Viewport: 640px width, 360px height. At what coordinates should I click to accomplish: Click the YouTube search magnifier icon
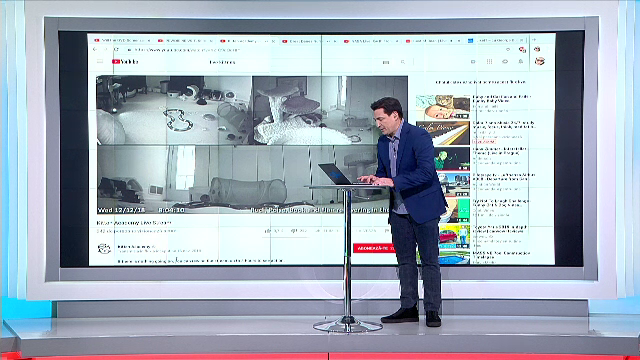tap(403, 62)
